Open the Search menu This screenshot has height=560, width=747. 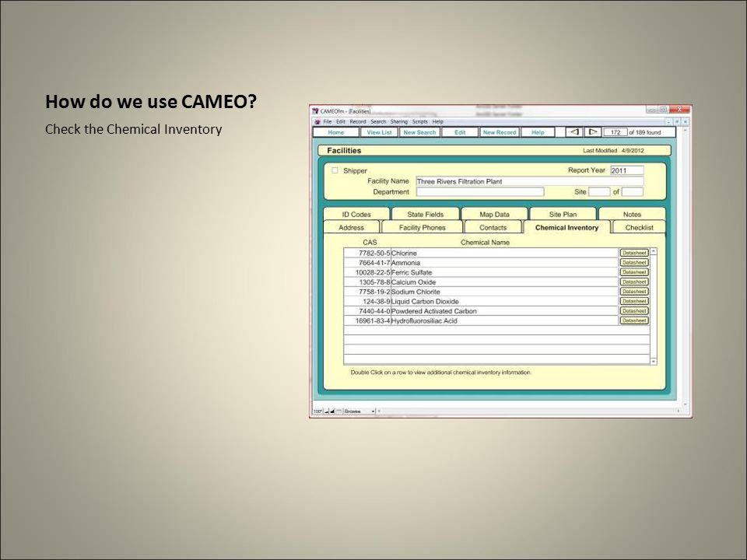pyautogui.click(x=378, y=122)
